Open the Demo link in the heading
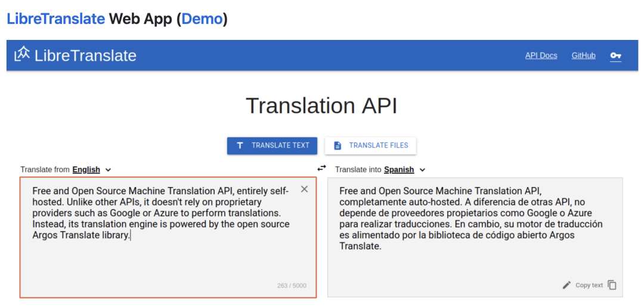 [x=202, y=18]
